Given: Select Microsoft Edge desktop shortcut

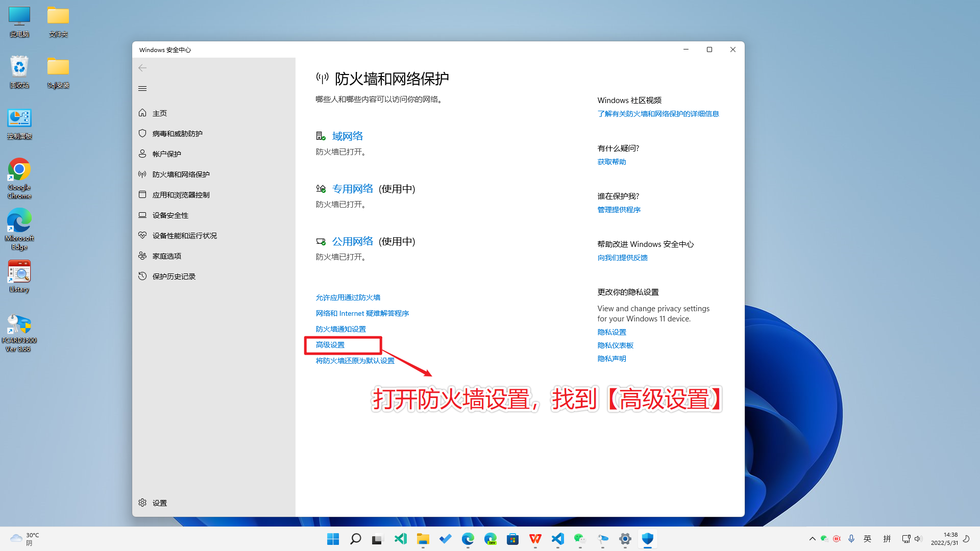Looking at the screenshot, I should pos(19,229).
